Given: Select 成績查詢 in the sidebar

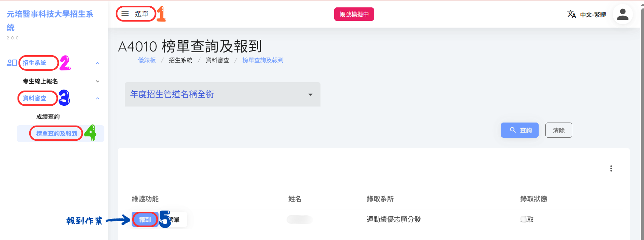Looking at the screenshot, I should [48, 117].
